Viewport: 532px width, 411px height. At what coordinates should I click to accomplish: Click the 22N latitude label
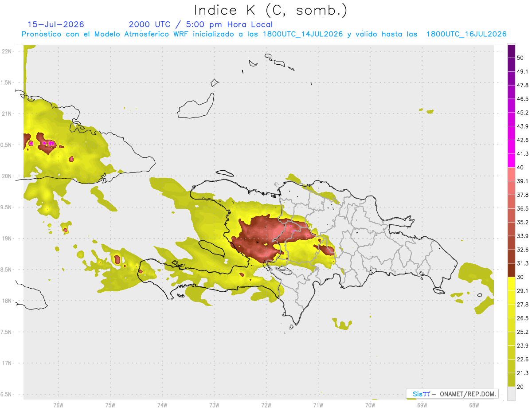pos(7,51)
